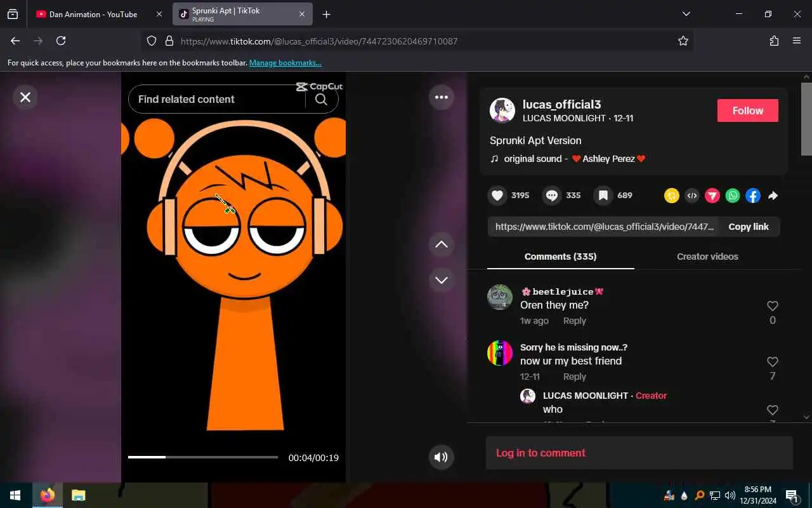Screen dimensions: 812x508
Task: Go to previous video with up arrow
Action: (442, 244)
